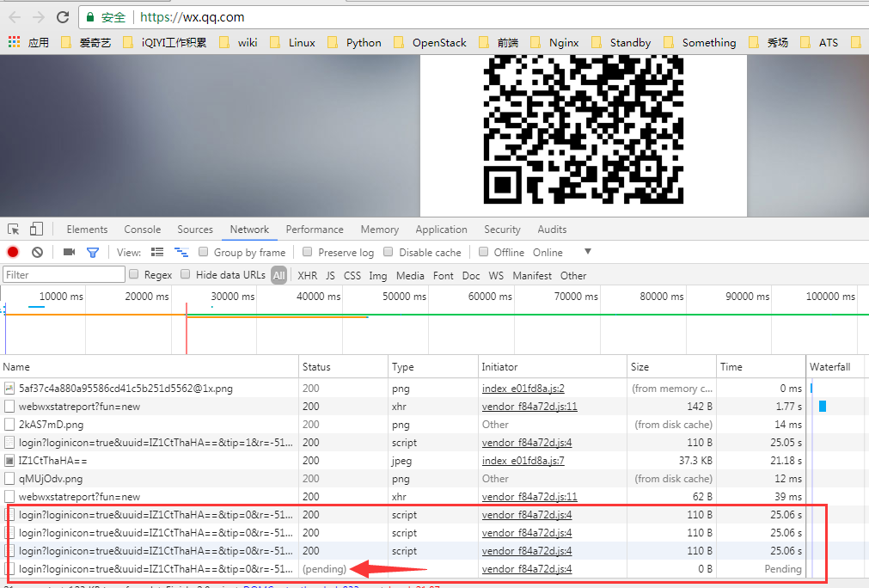Open the 爱奇艺 bookmark folder
The width and height of the screenshot is (869, 588).
86,42
